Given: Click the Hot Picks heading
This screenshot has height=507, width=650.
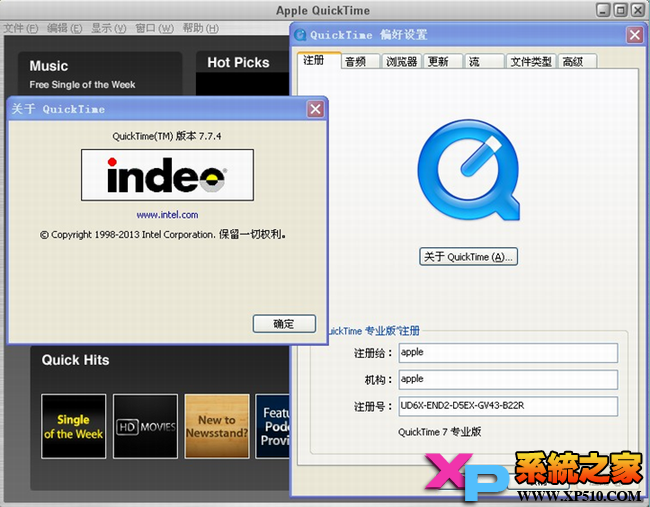Looking at the screenshot, I should (238, 63).
